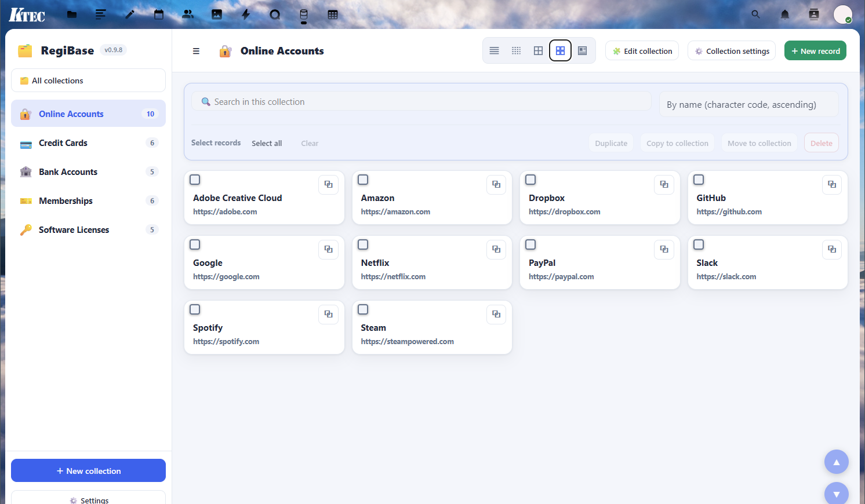Click the top bar search magnifier
865x504 pixels.
pos(755,14)
